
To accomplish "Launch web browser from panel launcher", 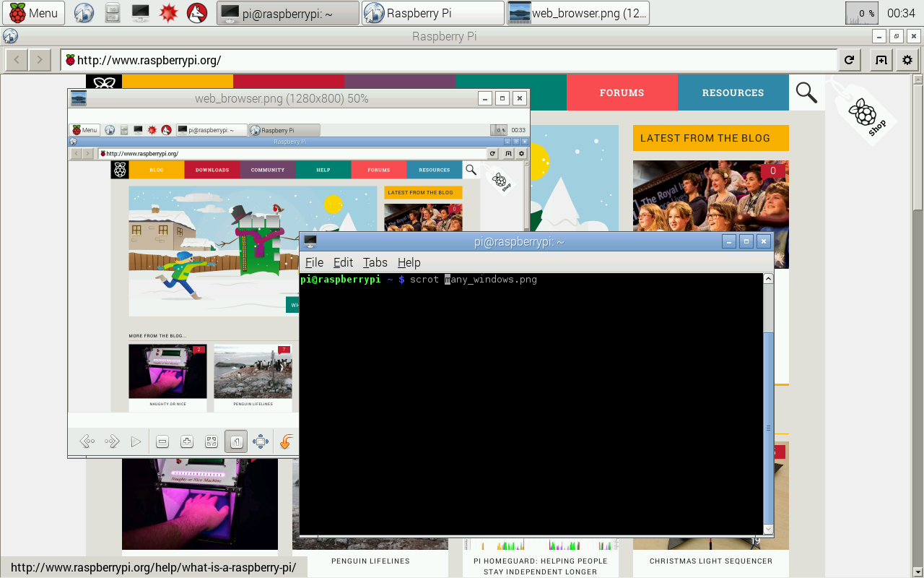I will (x=84, y=13).
